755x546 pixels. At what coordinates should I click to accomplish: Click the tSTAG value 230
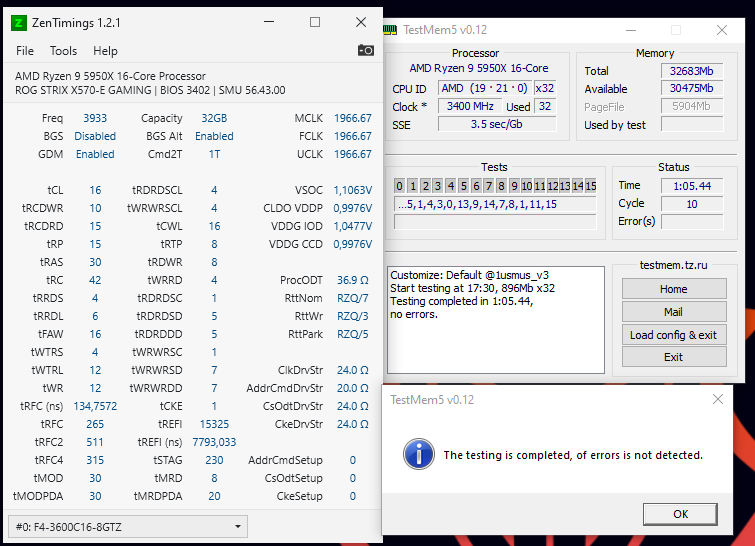pos(214,460)
